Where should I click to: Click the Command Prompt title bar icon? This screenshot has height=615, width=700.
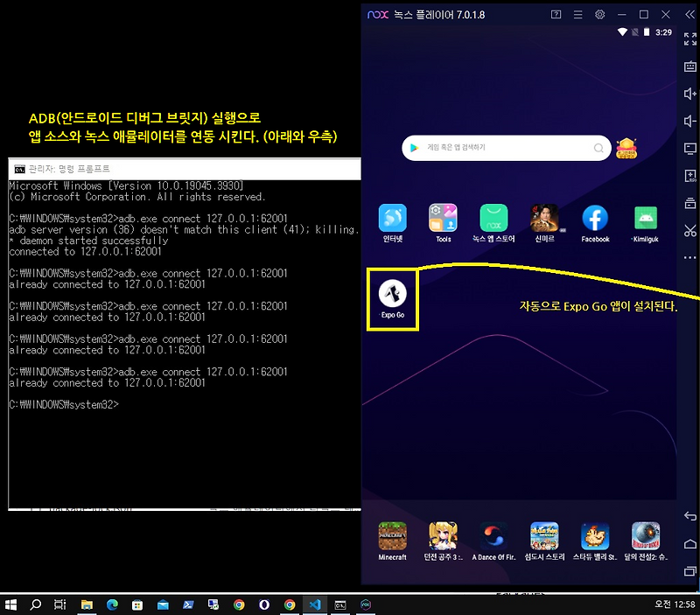tap(19, 169)
